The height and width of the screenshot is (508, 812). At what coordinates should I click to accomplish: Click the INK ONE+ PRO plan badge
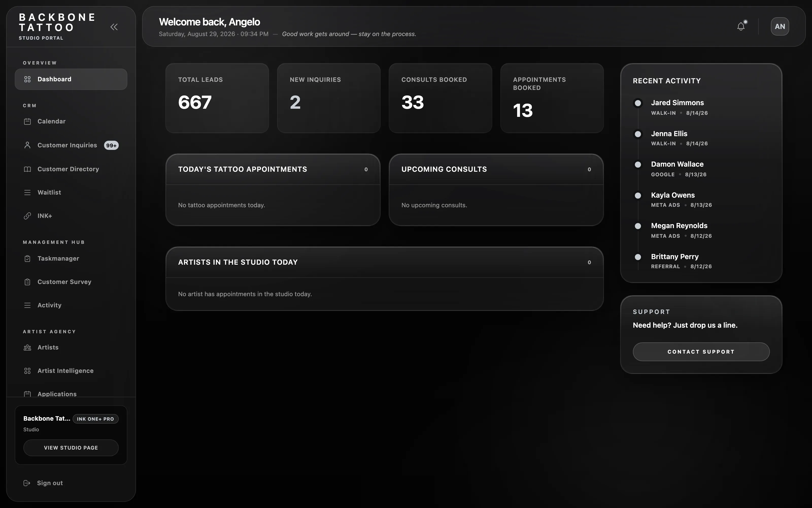pyautogui.click(x=95, y=419)
